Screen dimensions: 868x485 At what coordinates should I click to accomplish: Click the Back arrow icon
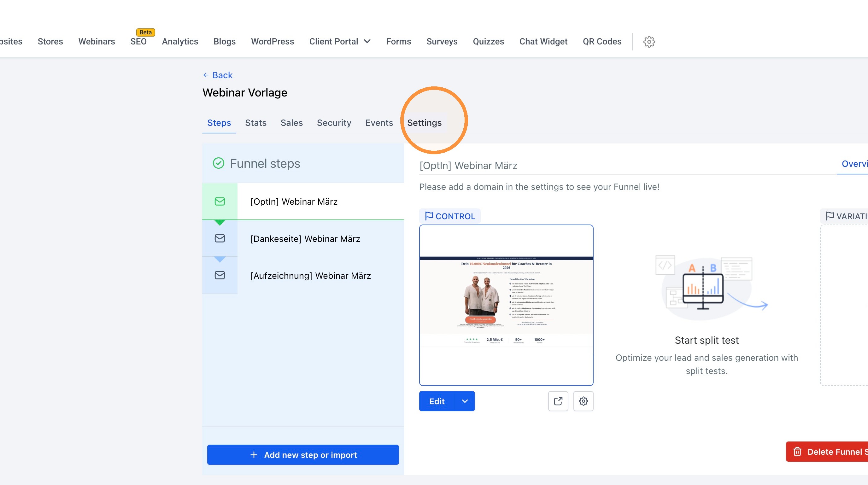(206, 75)
